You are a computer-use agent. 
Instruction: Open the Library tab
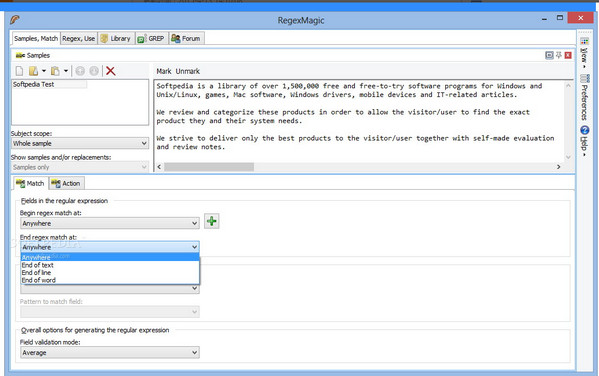tap(116, 38)
